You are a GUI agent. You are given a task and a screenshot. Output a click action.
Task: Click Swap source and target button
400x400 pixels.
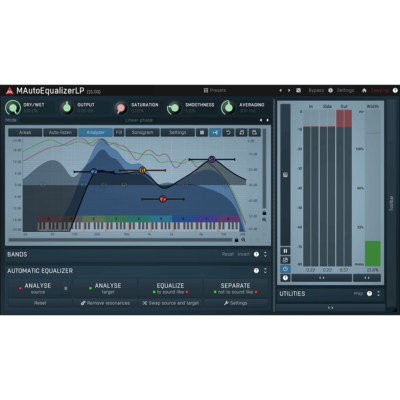point(170,303)
